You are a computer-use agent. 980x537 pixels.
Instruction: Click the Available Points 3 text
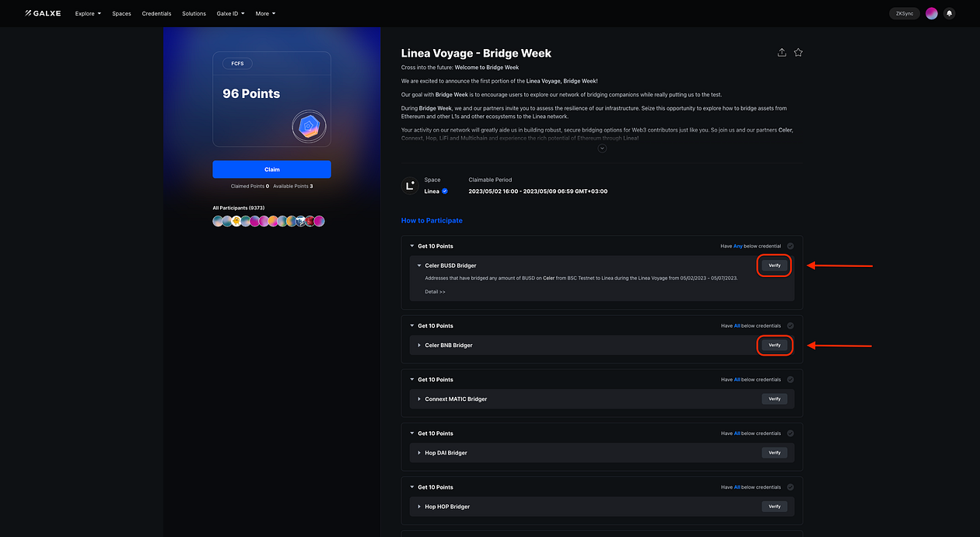pyautogui.click(x=293, y=186)
